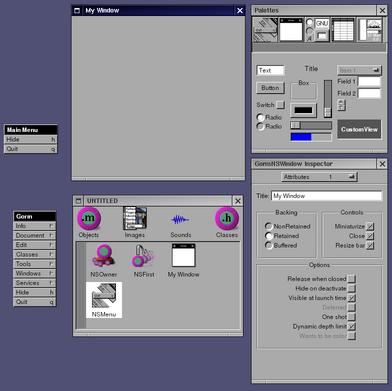Click Quit in the Main Menu panel

(x=31, y=149)
